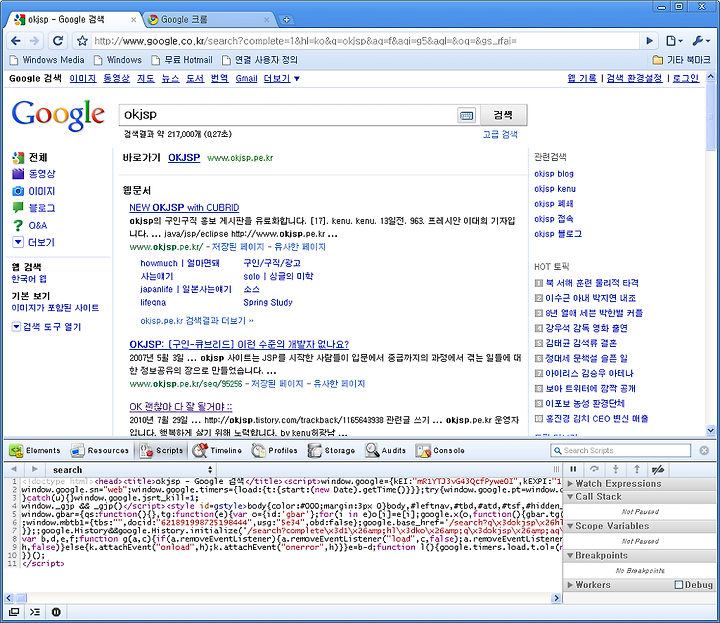Enable the Workers Debug checkbox
The image size is (720, 623).
679,585
